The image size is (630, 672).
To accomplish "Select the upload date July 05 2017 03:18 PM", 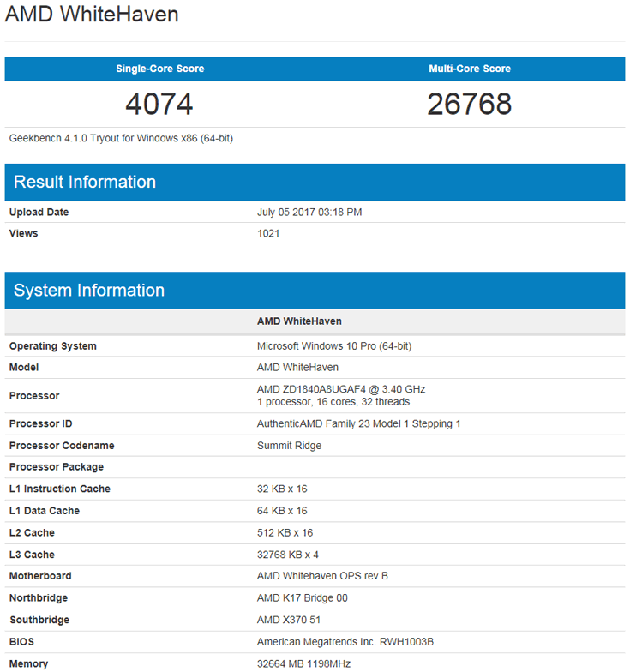I will (309, 213).
